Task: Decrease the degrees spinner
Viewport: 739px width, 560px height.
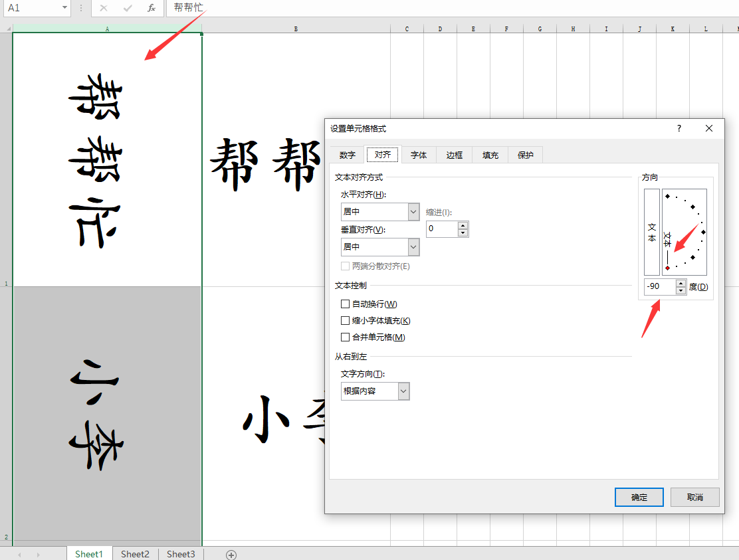Action: [x=681, y=290]
